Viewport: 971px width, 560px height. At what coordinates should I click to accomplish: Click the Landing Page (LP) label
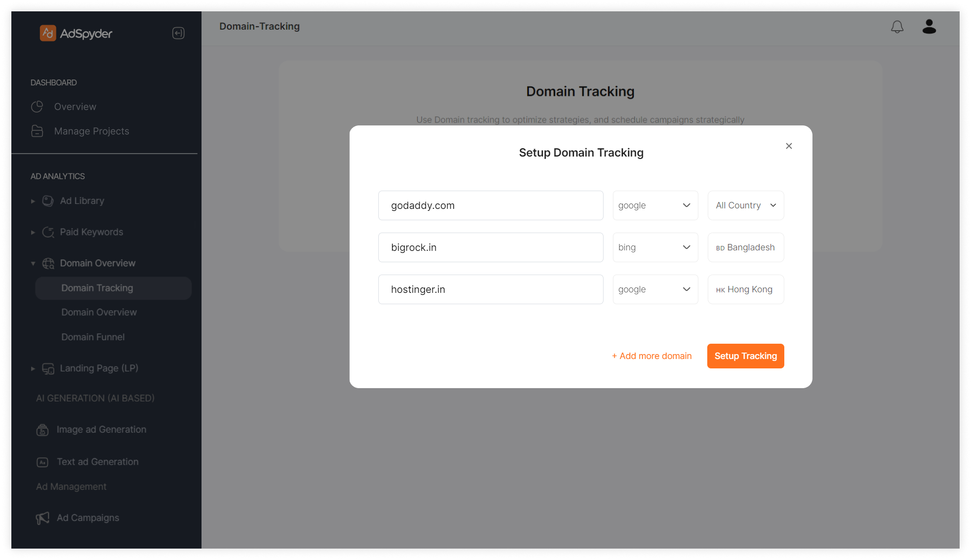99,368
